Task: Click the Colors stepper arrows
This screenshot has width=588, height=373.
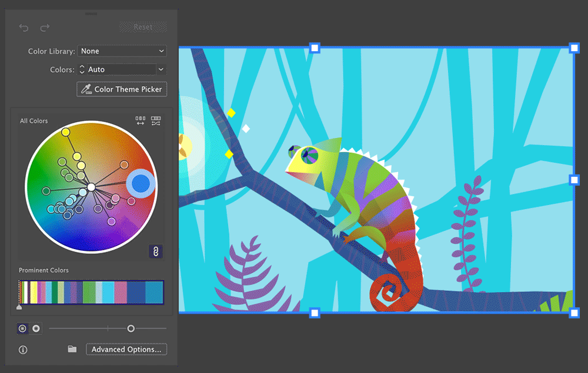Action: pos(82,69)
